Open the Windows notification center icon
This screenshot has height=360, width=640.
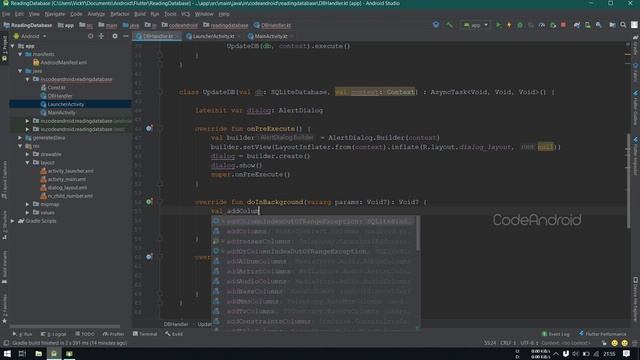(627, 354)
